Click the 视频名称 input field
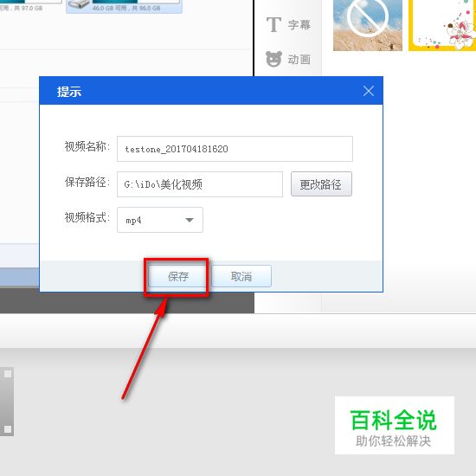This screenshot has width=476, height=476. coord(235,149)
